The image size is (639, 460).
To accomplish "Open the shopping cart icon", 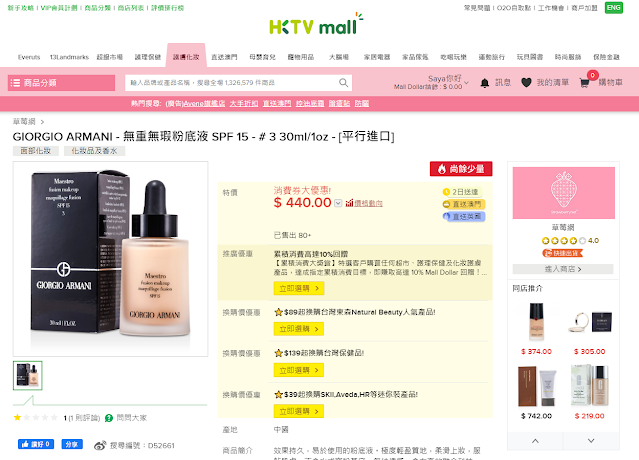I will click(x=584, y=83).
